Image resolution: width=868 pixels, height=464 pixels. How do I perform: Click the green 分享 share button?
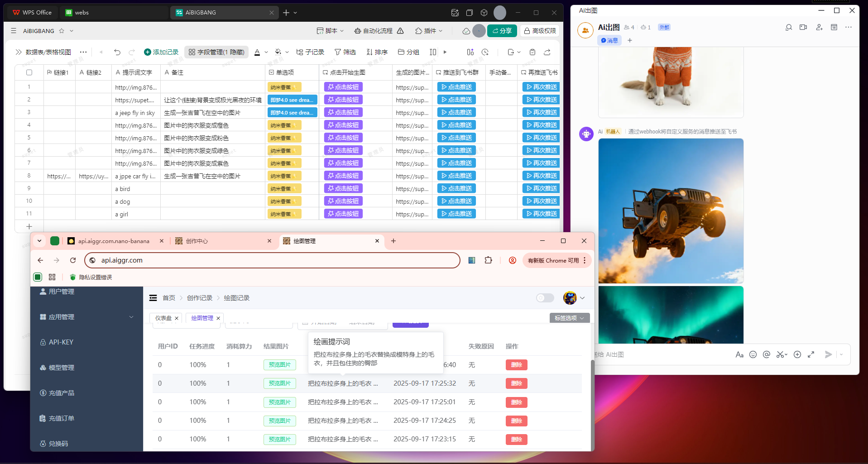point(502,31)
